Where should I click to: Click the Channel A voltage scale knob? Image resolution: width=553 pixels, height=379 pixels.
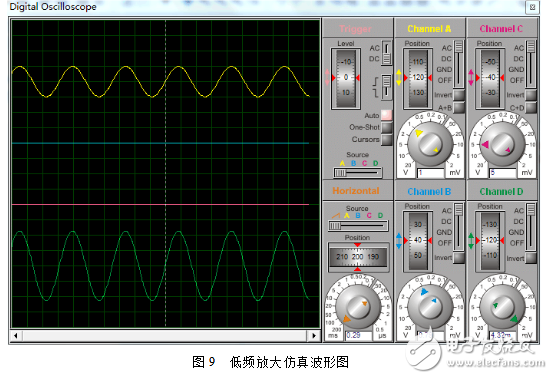pos(430,144)
